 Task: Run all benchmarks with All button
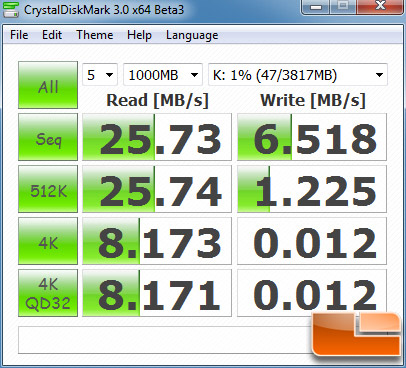coord(48,85)
